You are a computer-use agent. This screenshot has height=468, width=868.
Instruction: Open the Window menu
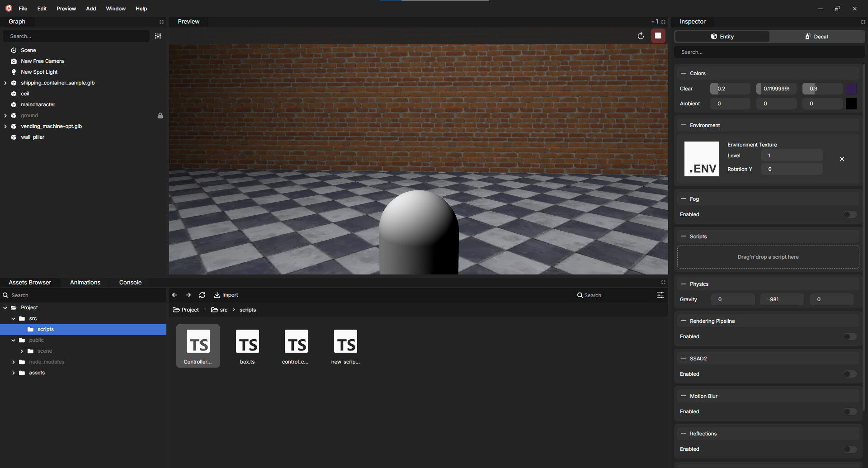click(x=116, y=9)
